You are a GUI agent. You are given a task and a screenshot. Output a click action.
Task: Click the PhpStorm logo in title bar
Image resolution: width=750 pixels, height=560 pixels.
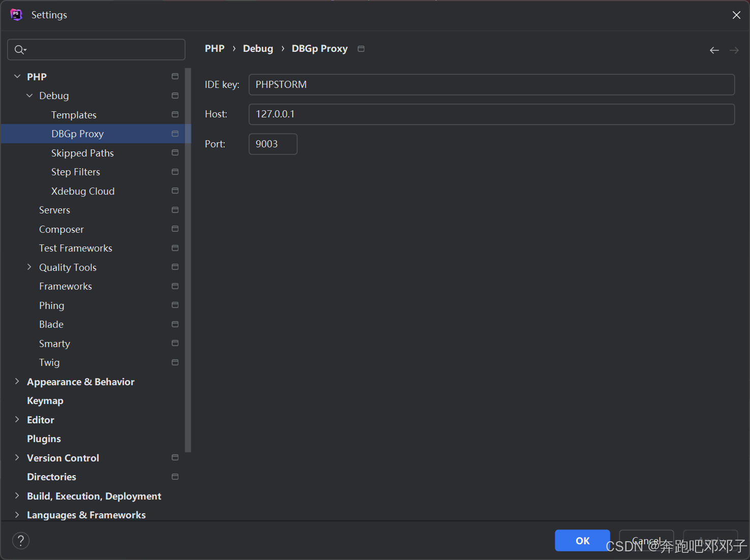(x=16, y=15)
